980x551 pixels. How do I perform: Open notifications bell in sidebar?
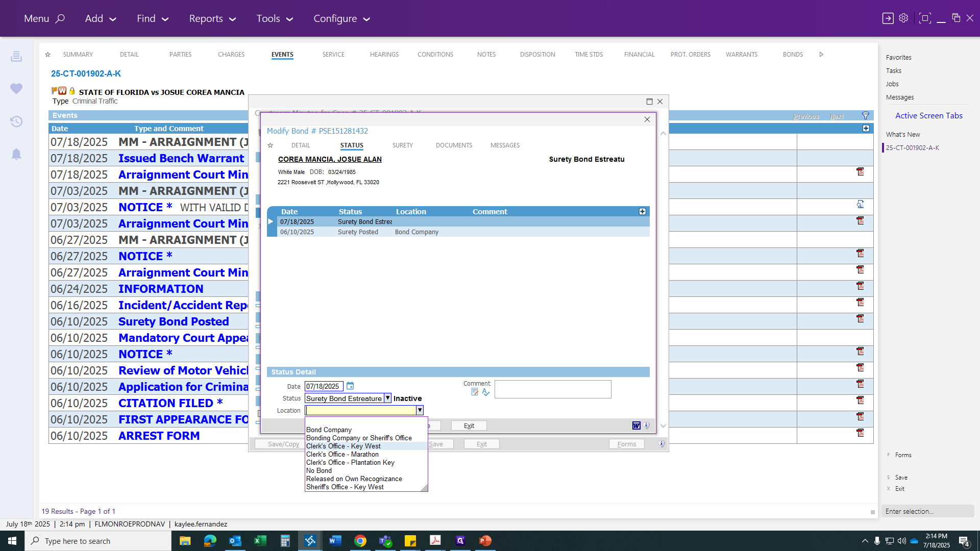tap(16, 154)
